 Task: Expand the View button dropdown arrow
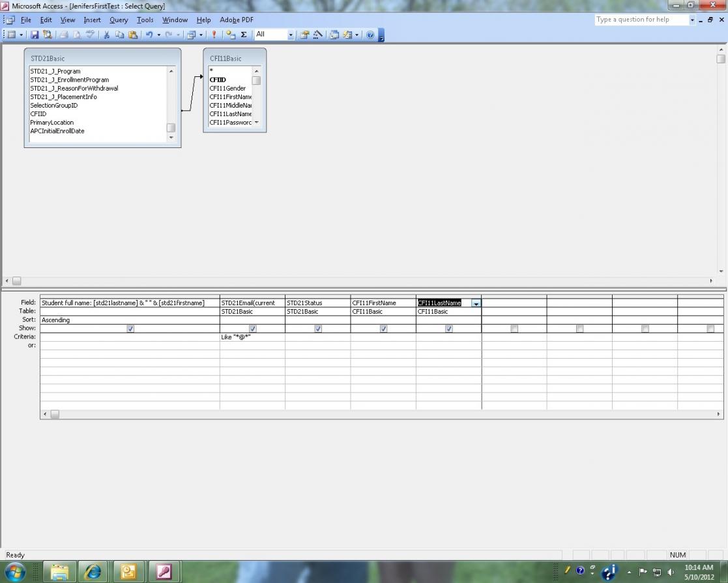pyautogui.click(x=21, y=35)
